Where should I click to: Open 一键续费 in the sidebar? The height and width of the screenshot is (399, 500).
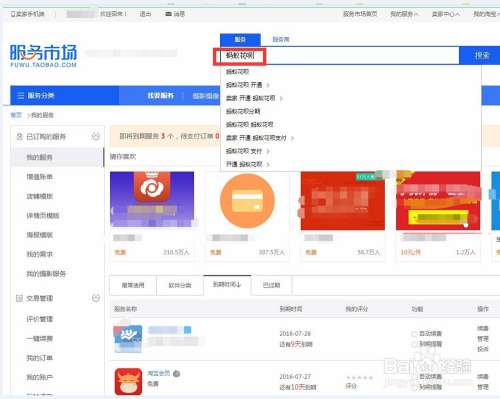pyautogui.click(x=40, y=339)
